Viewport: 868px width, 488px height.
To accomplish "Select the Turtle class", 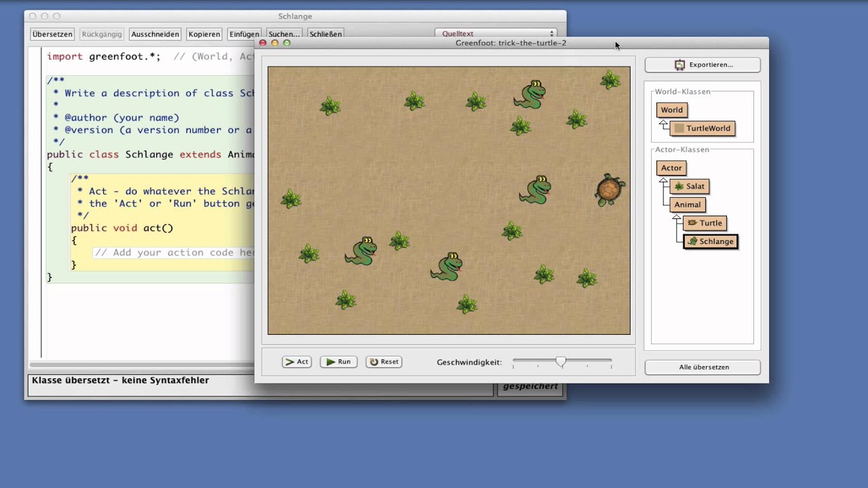I will 705,222.
